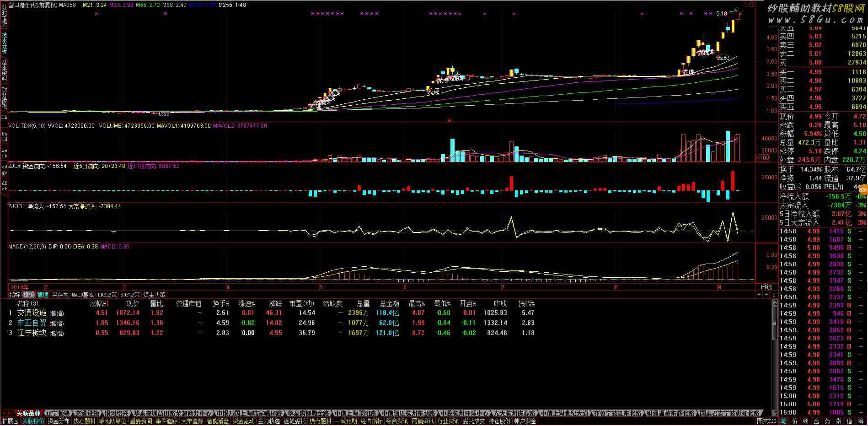Click the 图文F10 button
The image size is (868, 426).
tap(767, 421)
